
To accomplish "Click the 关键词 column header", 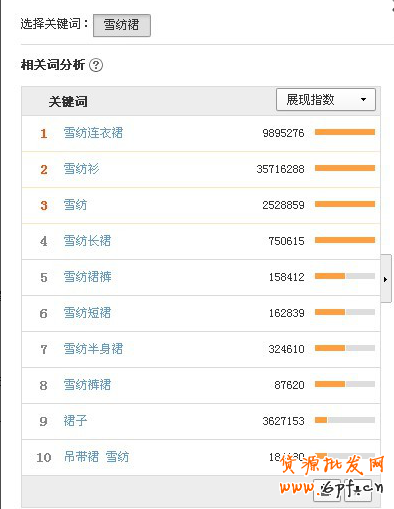I will 68,102.
